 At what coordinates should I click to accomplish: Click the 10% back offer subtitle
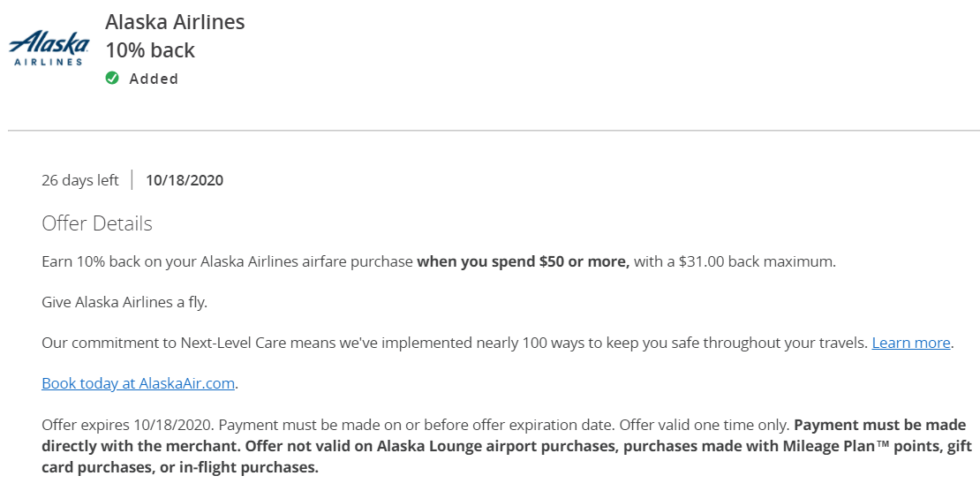click(150, 50)
